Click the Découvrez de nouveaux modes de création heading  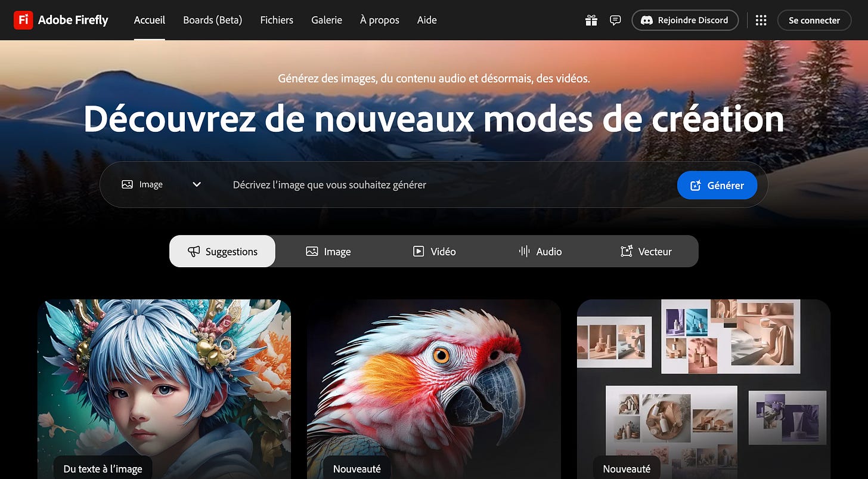coord(433,119)
